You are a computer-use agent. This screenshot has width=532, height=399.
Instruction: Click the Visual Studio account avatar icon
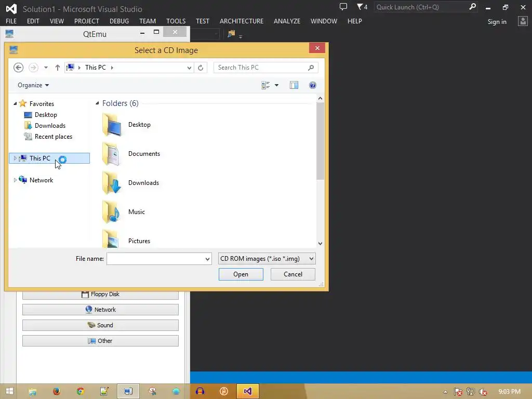[x=523, y=21]
